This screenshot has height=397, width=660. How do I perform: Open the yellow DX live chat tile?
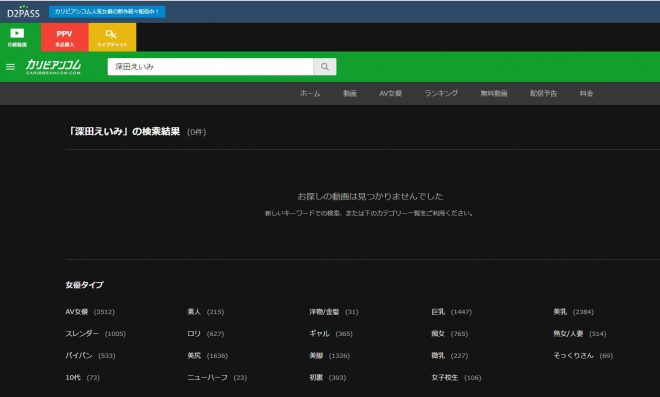coord(112,37)
